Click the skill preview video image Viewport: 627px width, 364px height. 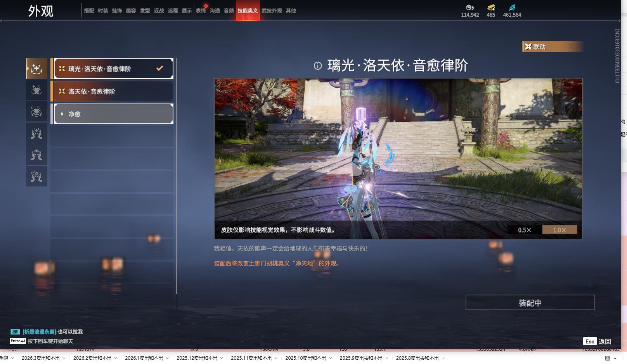(x=398, y=159)
